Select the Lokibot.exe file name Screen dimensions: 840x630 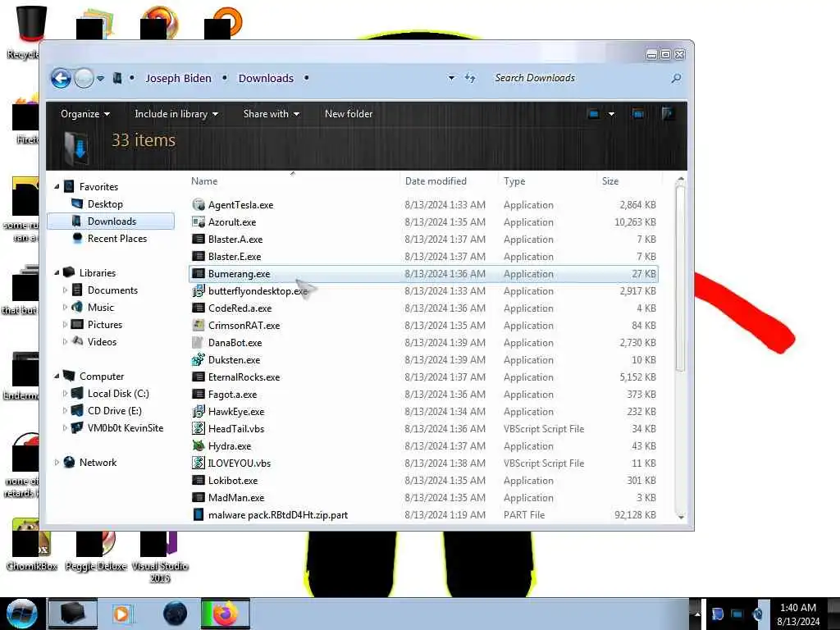[x=232, y=480]
